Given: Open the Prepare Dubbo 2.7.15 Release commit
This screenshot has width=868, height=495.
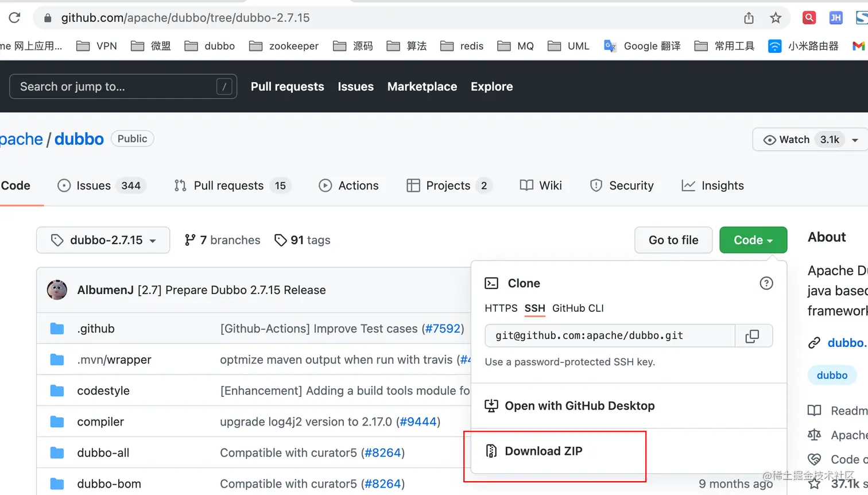Looking at the screenshot, I should (232, 290).
